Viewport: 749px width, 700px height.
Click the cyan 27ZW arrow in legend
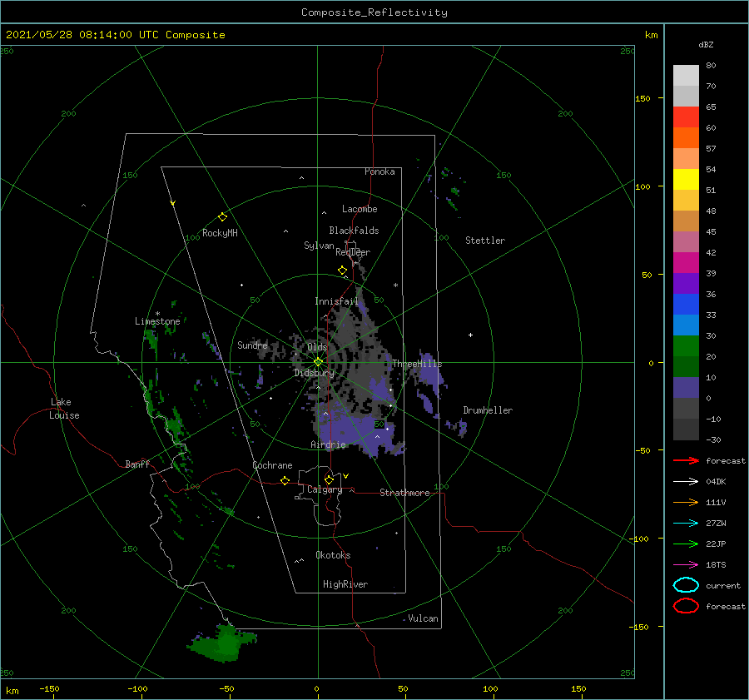[686, 524]
